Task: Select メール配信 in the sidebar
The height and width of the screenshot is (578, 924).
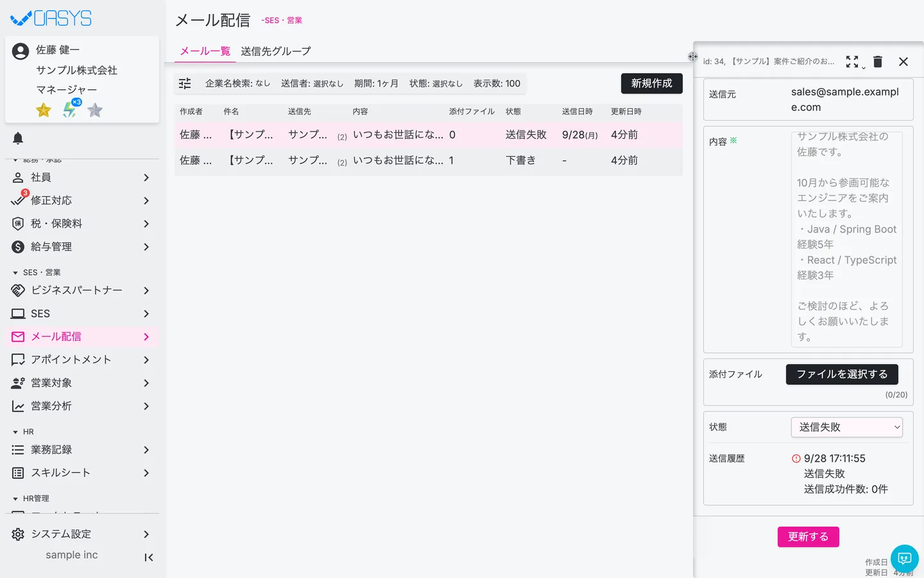Action: (x=82, y=337)
